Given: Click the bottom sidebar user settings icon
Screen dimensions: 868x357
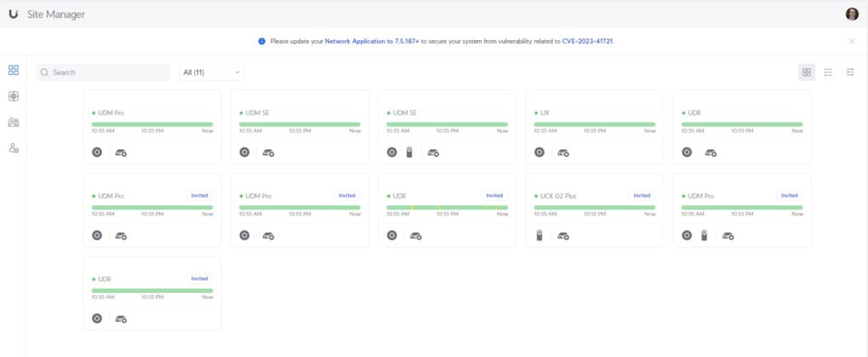Looking at the screenshot, I should click(14, 148).
